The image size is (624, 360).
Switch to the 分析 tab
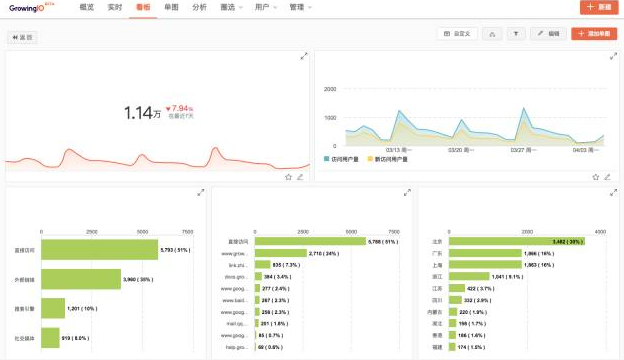coord(199,7)
